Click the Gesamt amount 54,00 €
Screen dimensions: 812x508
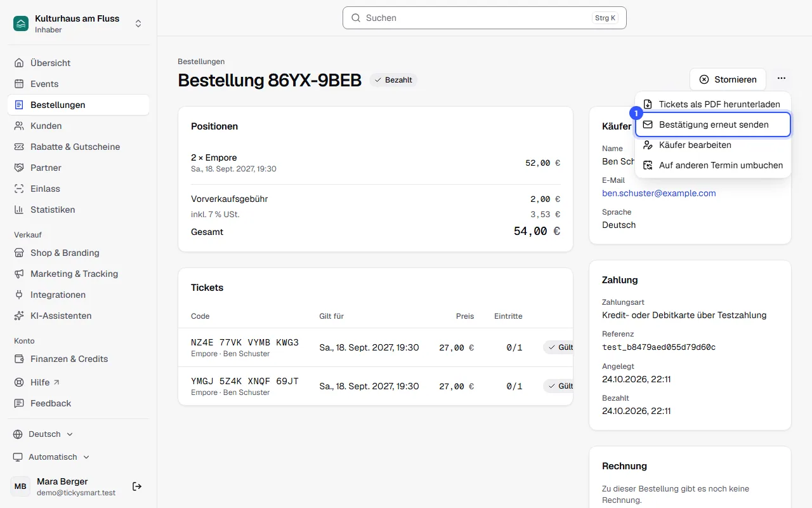pyautogui.click(x=537, y=232)
